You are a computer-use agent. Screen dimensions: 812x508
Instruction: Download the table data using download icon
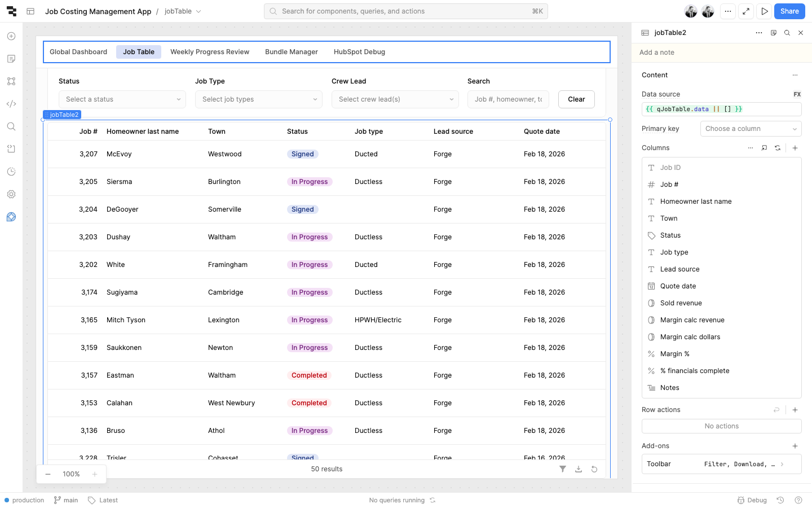tap(579, 469)
